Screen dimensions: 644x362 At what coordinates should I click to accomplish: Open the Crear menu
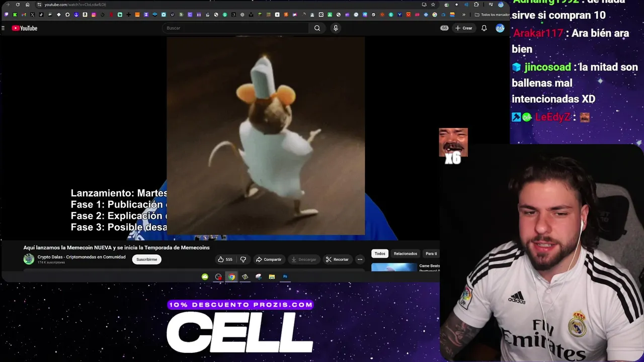[x=464, y=28]
